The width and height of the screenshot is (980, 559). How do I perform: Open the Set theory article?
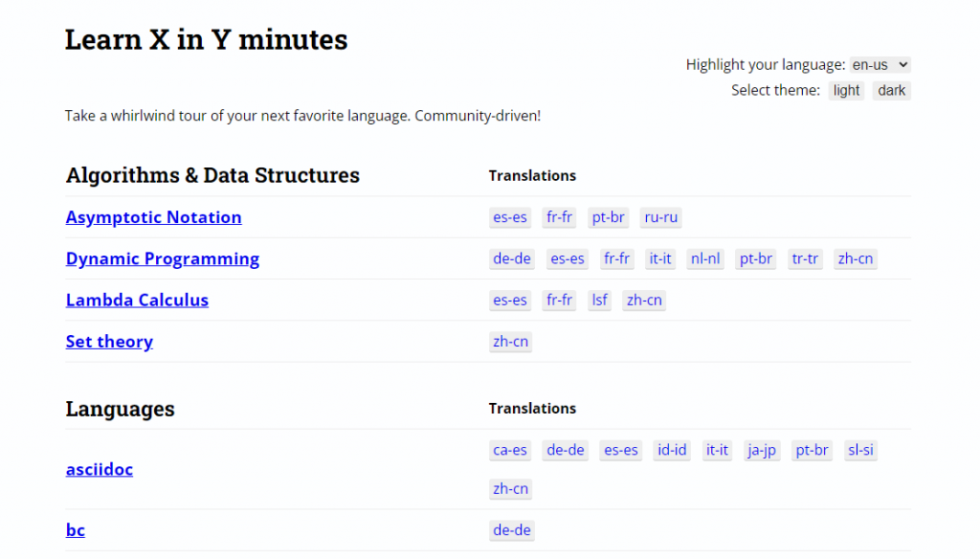click(x=109, y=341)
